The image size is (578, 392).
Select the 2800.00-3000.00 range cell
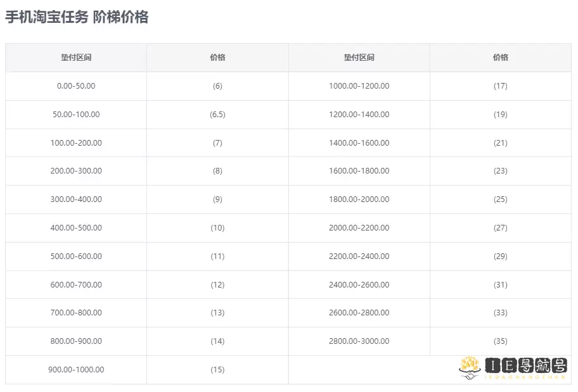tap(359, 341)
